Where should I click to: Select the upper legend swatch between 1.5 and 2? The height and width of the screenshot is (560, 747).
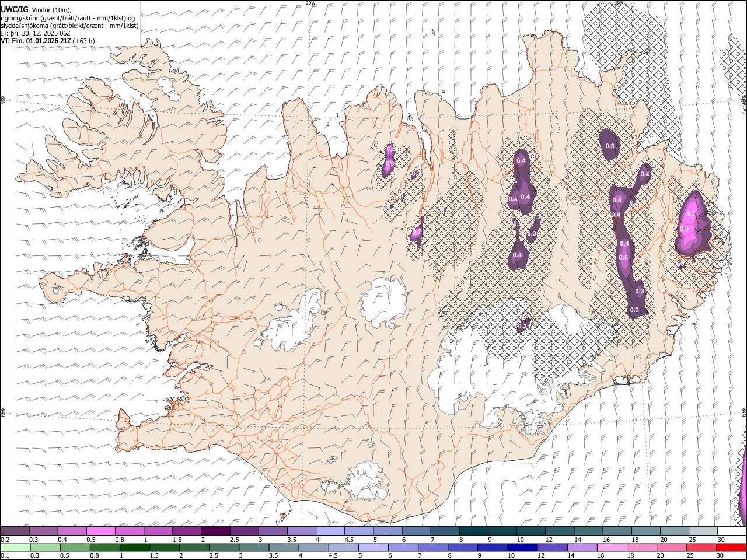(187, 531)
